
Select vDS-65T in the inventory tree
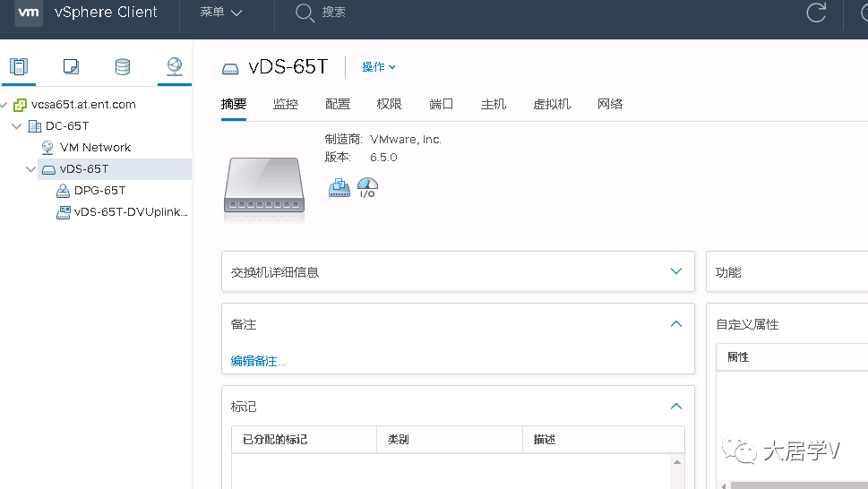84,169
